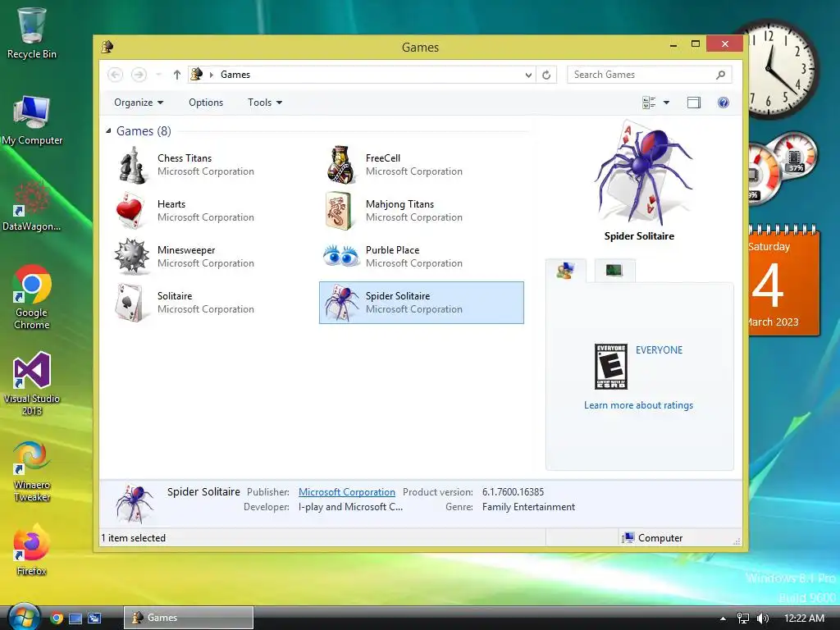This screenshot has height=630, width=840.
Task: Expand the view options dropdown arrow
Action: click(x=666, y=103)
